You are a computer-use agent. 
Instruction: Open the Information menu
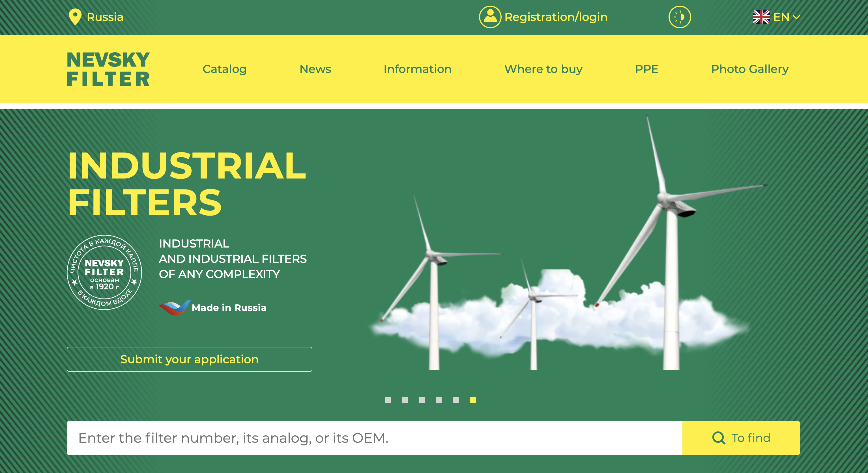pos(418,69)
